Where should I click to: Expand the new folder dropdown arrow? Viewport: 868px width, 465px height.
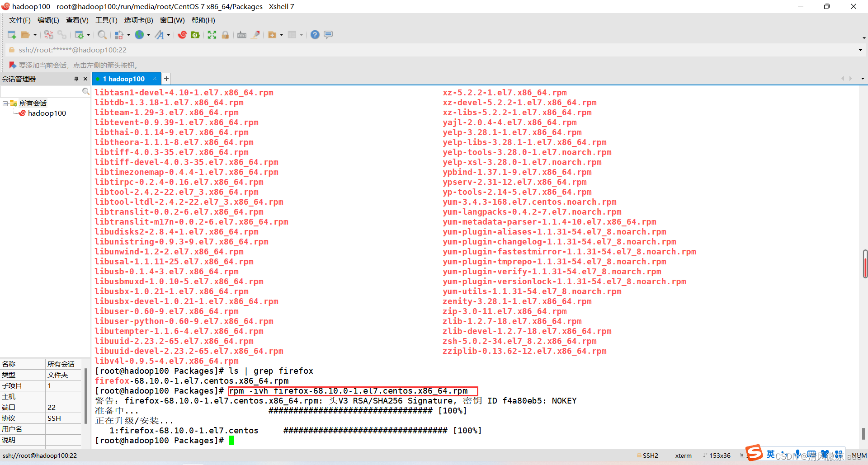[281, 35]
